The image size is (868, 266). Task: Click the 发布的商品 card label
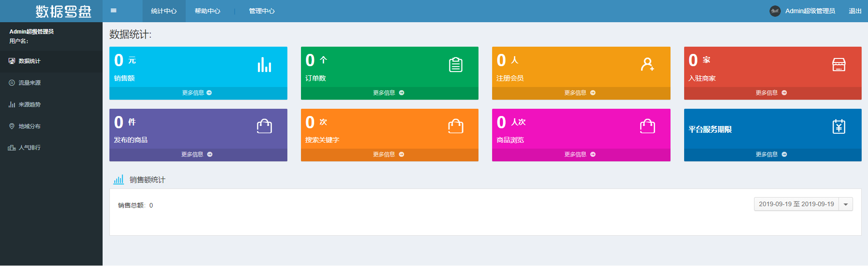tap(131, 140)
